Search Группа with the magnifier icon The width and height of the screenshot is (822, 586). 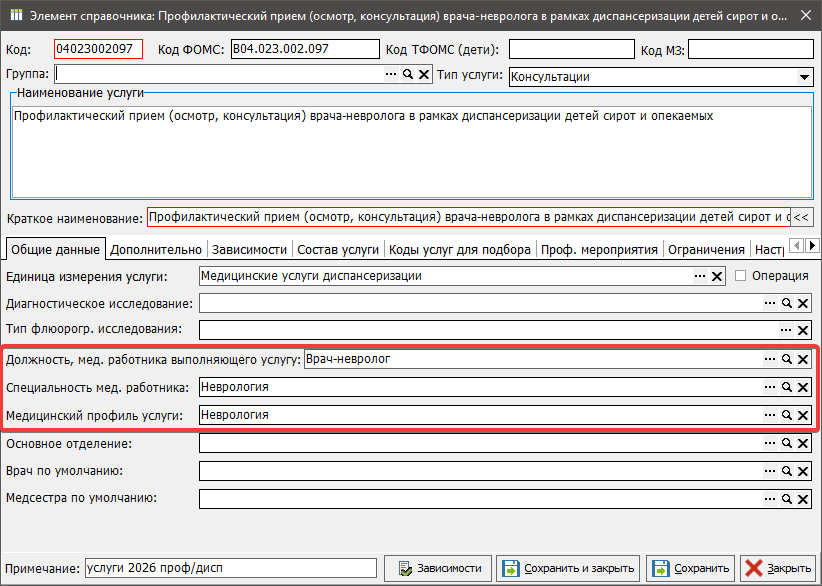[407, 74]
